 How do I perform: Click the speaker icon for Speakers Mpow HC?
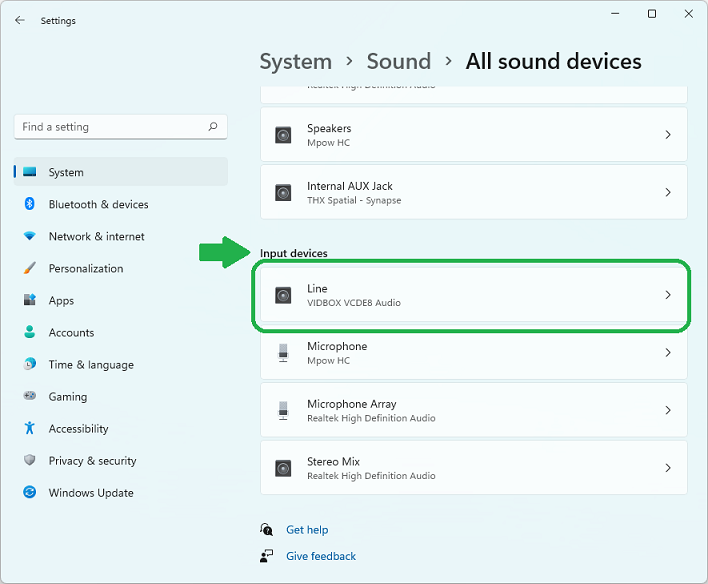pyautogui.click(x=283, y=135)
